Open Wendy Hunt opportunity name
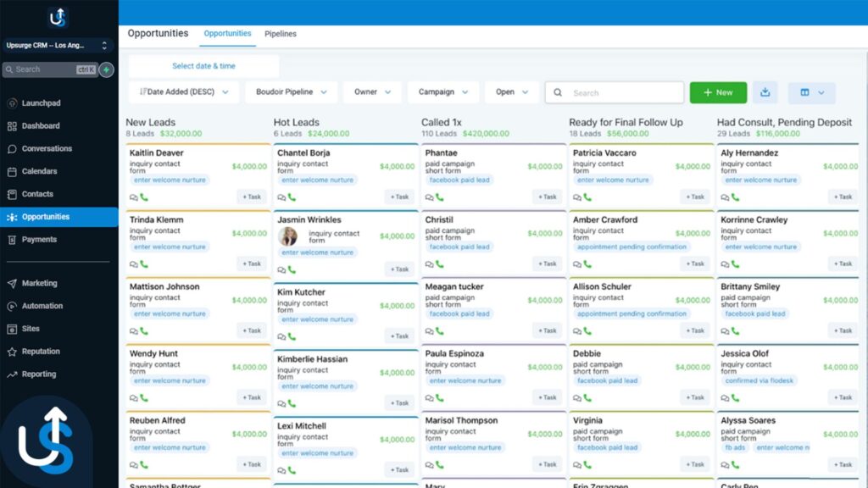Screen dimensions: 868x488 (153, 353)
